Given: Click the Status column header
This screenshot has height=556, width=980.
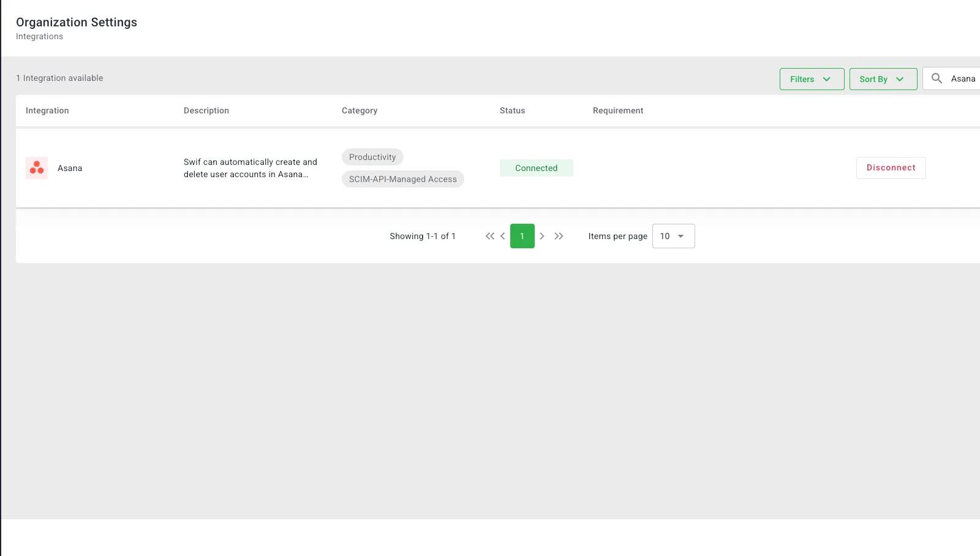Looking at the screenshot, I should tap(512, 111).
